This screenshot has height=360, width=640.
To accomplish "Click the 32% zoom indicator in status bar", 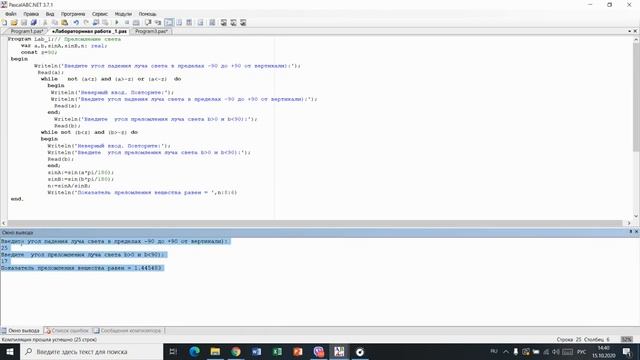I will click(627, 340).
